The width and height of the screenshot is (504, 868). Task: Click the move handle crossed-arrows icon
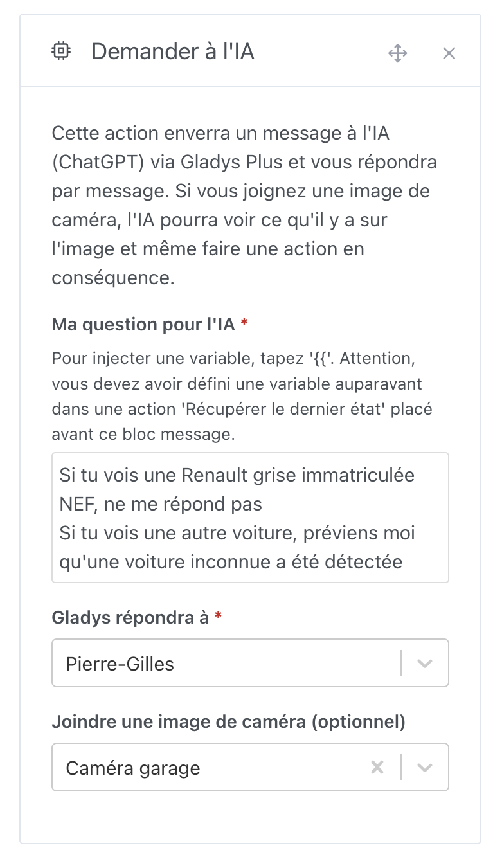tap(398, 53)
